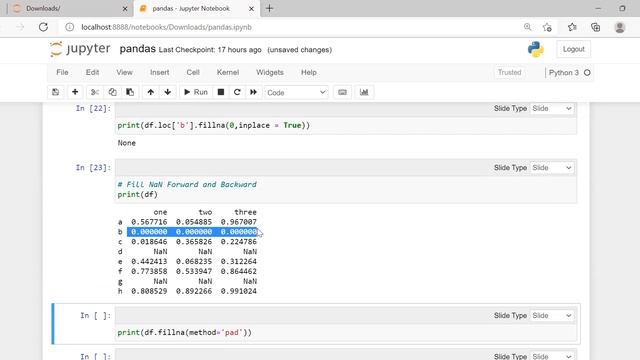This screenshot has height=360, width=640.
Task: Open the File menu
Action: click(x=62, y=72)
